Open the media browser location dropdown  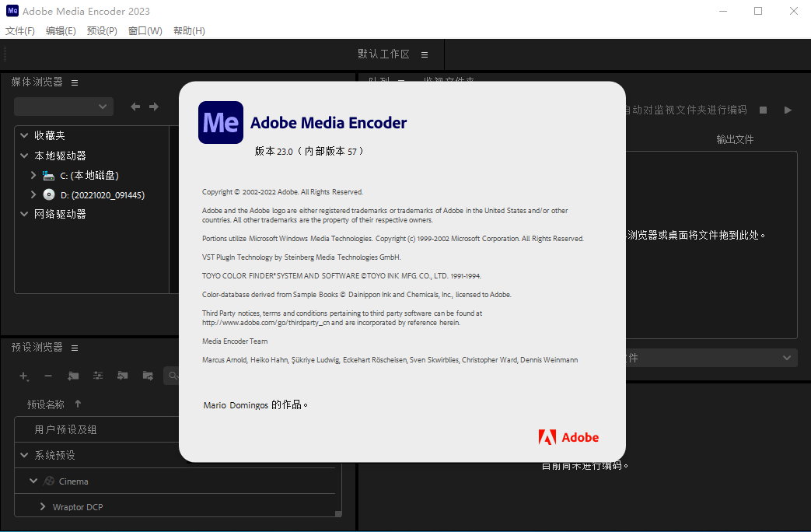64,107
